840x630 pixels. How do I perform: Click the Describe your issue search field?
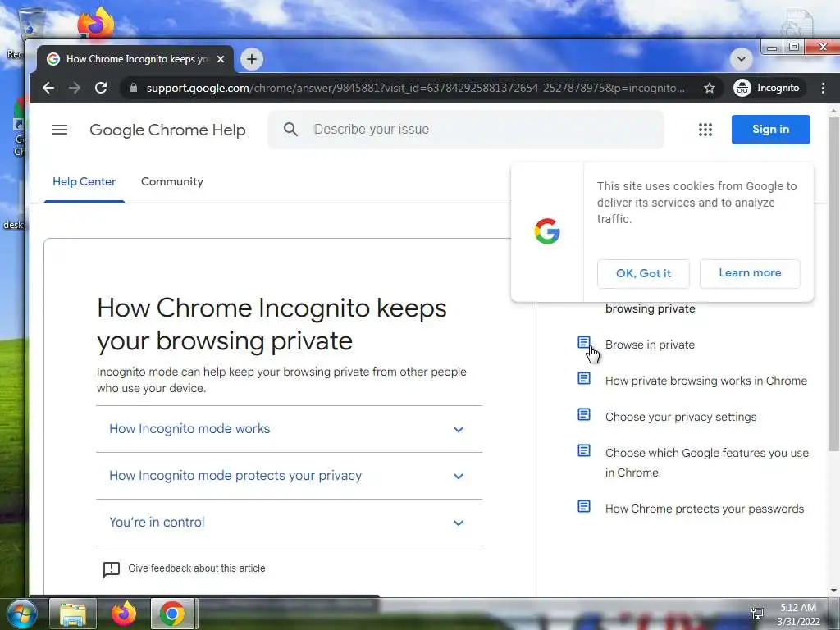[x=466, y=130]
